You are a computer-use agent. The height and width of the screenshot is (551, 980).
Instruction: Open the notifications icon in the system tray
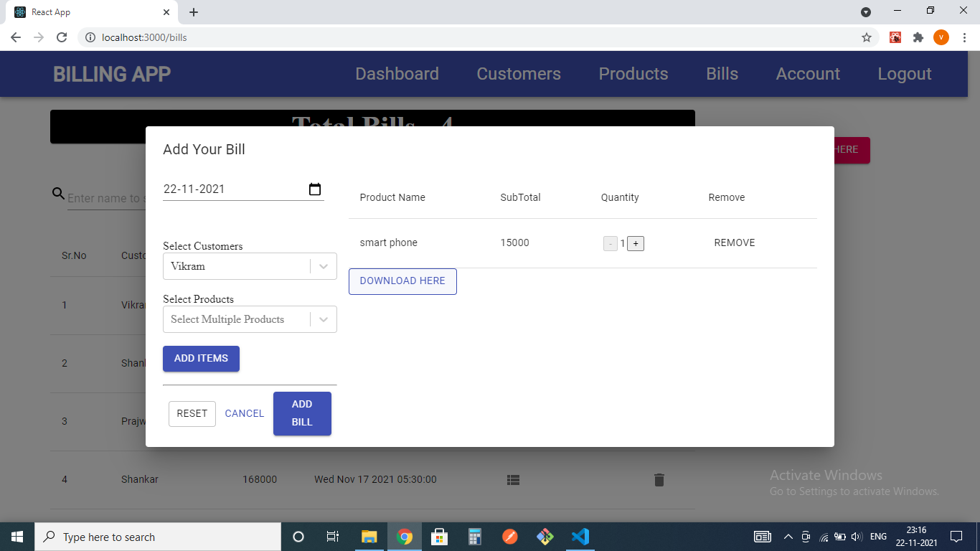coord(956,536)
